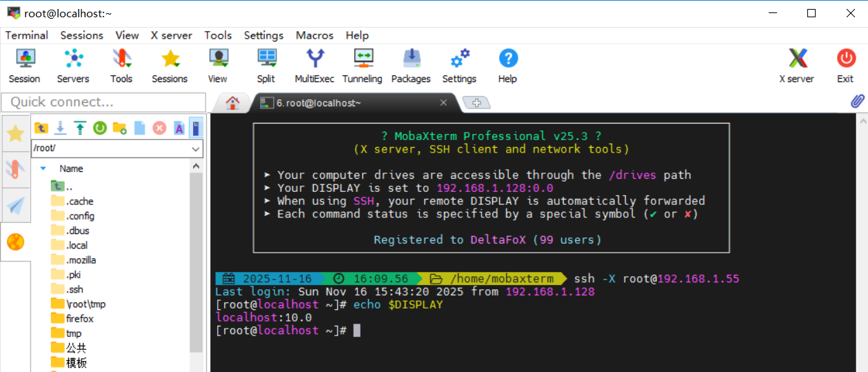Click the purple letter A SFTP icon
The image size is (868, 372).
pyautogui.click(x=179, y=128)
